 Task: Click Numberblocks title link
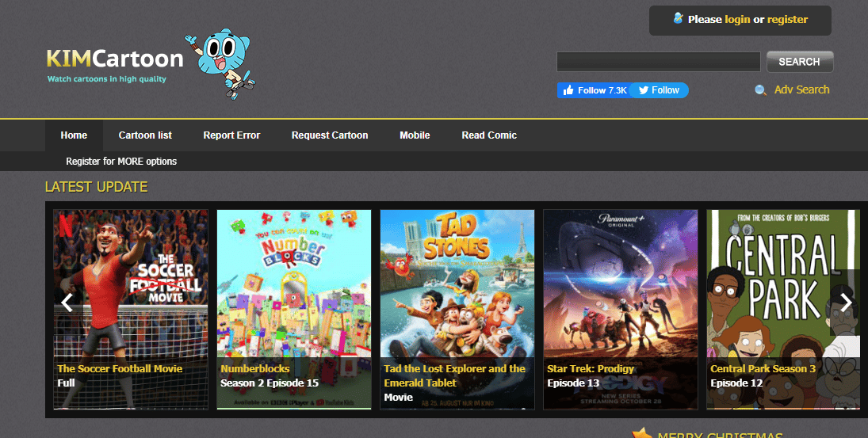click(x=255, y=369)
